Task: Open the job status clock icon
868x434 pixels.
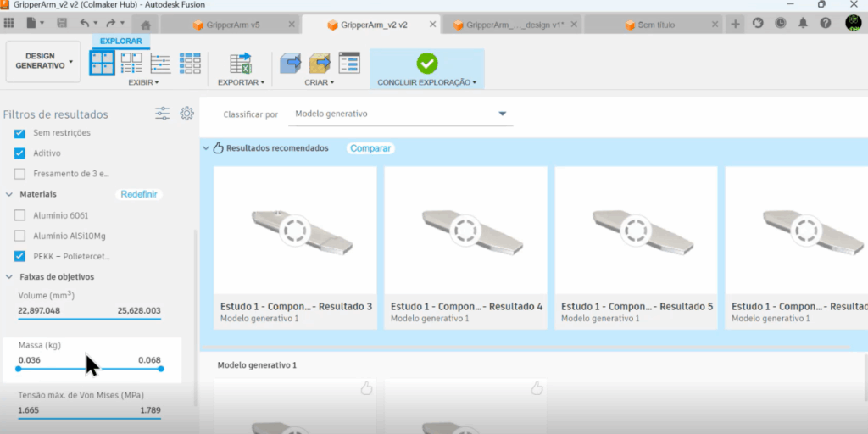Action: click(x=780, y=24)
